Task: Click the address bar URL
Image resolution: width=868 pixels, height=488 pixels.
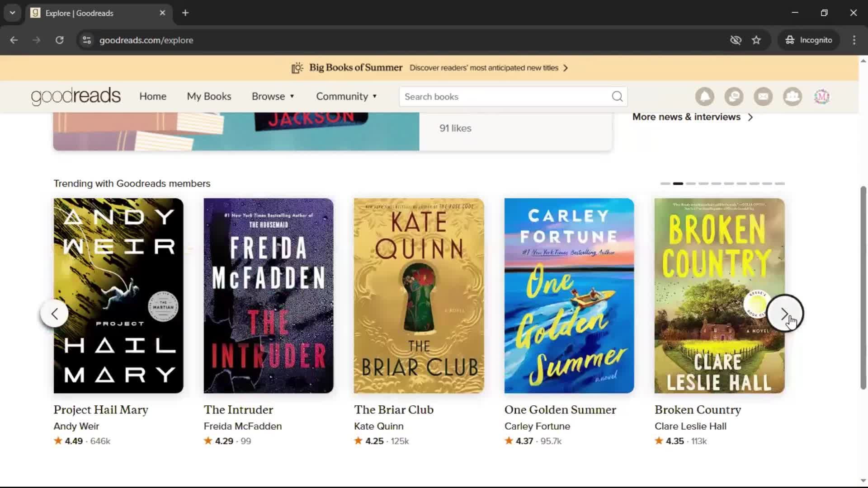Action: (146, 40)
